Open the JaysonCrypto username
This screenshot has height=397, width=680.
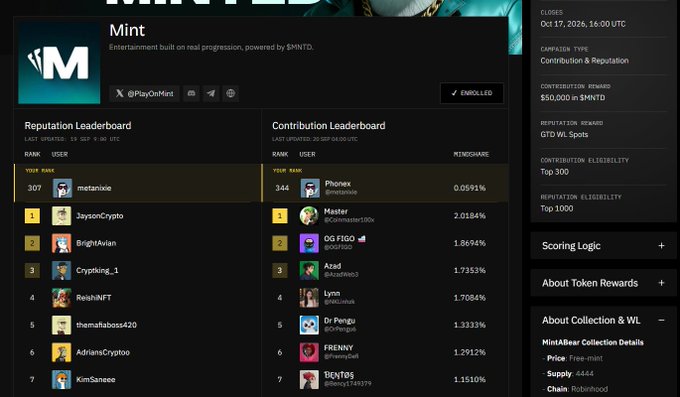(x=100, y=216)
